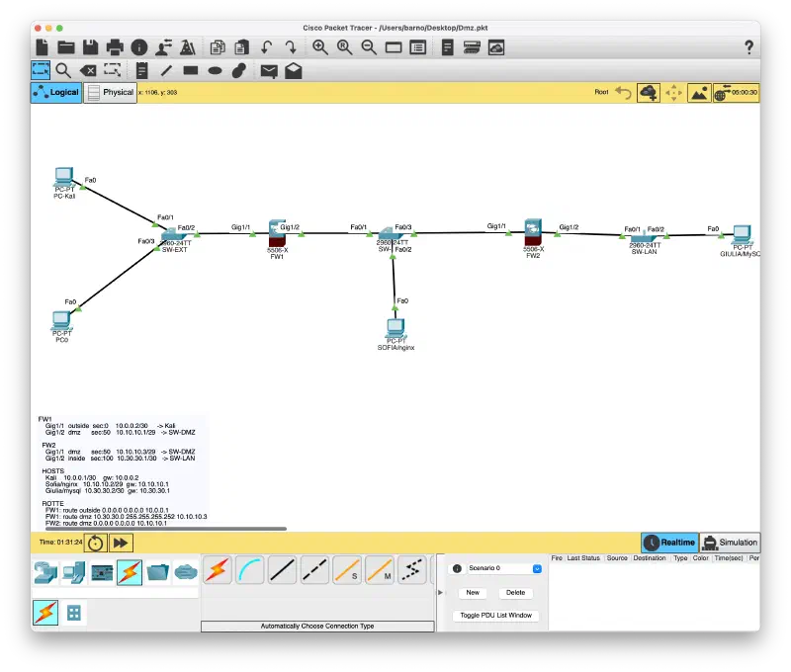
Task: Pick the Delete tool
Action: [x=88, y=70]
